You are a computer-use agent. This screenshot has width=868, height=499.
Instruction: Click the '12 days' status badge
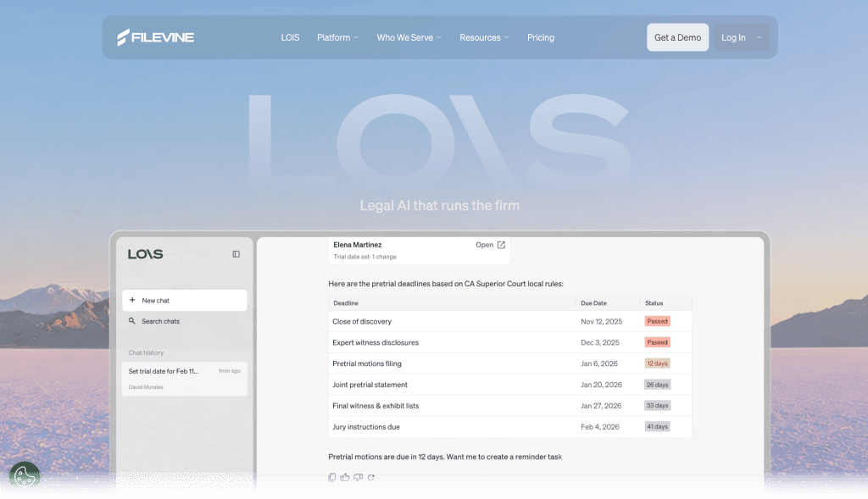tap(657, 363)
